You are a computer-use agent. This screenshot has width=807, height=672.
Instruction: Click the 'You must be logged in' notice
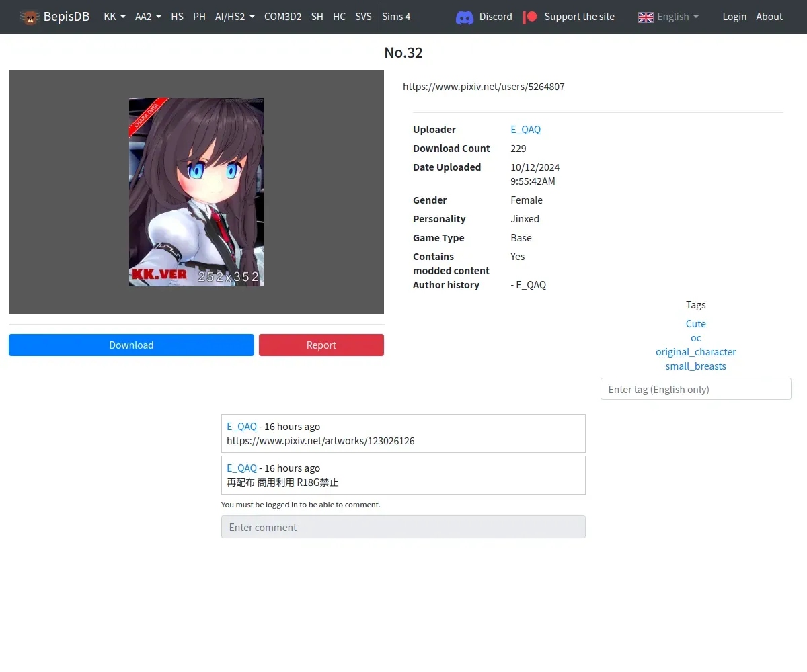pos(301,505)
